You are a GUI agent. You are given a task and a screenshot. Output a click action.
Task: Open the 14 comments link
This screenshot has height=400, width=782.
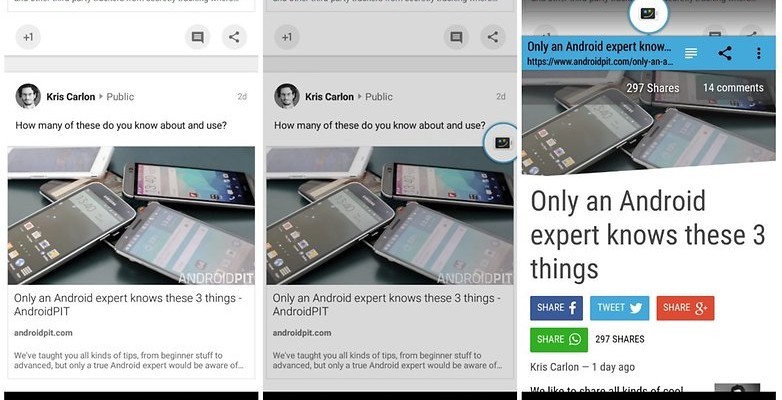click(733, 88)
